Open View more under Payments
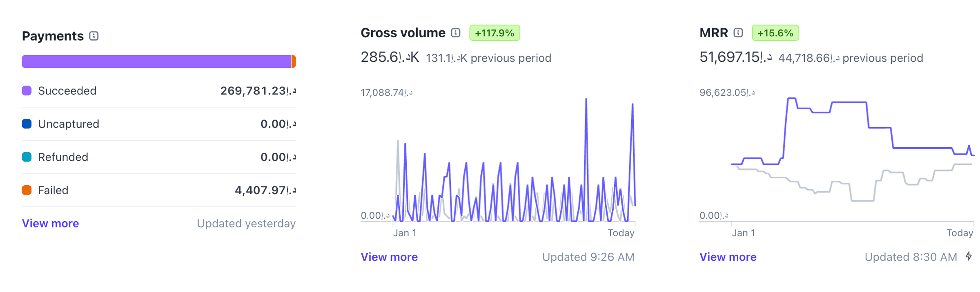This screenshot has height=292, width=980. 50,223
